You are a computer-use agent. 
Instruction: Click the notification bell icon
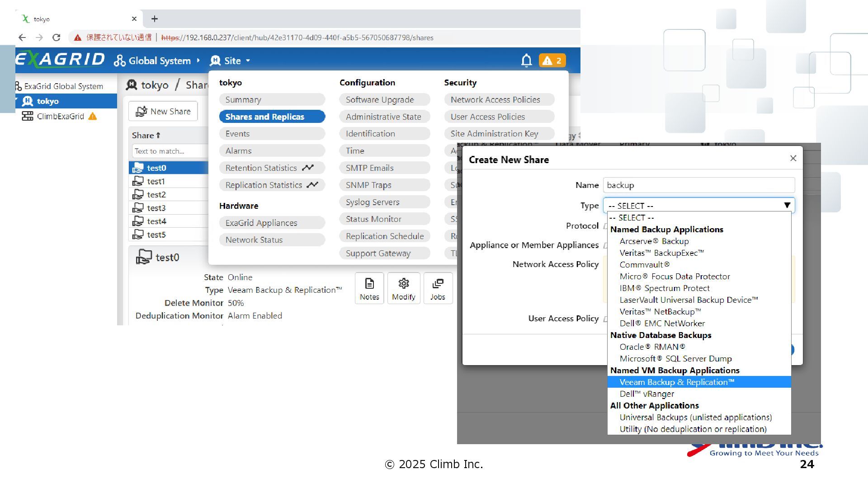[526, 60]
